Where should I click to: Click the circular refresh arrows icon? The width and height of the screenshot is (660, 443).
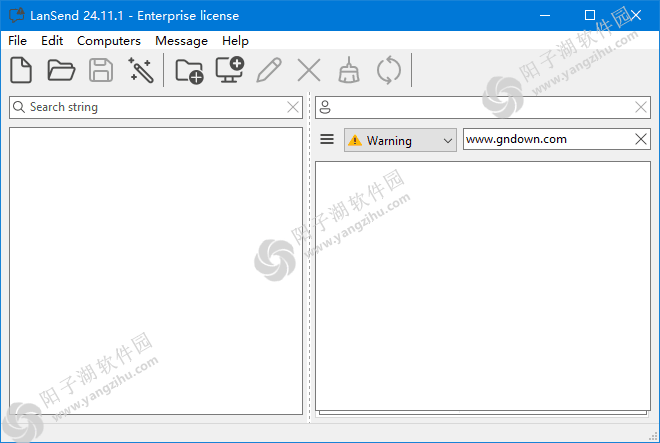click(x=389, y=70)
